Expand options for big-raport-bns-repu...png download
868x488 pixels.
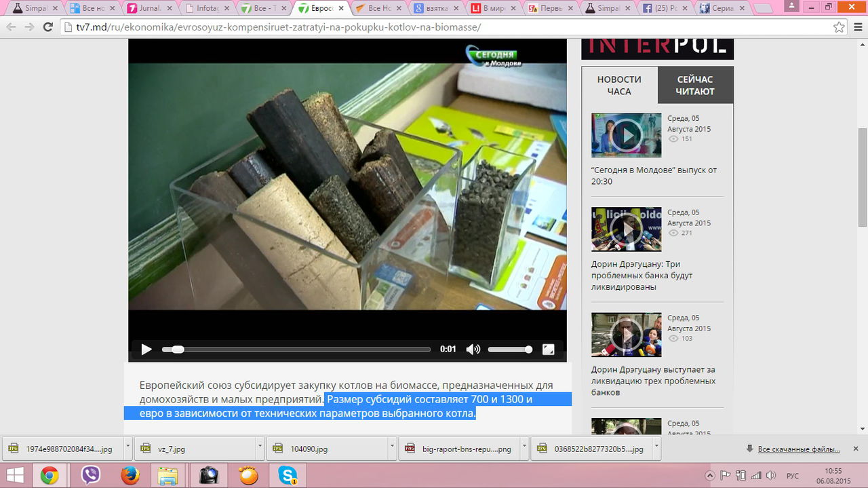pos(524,449)
